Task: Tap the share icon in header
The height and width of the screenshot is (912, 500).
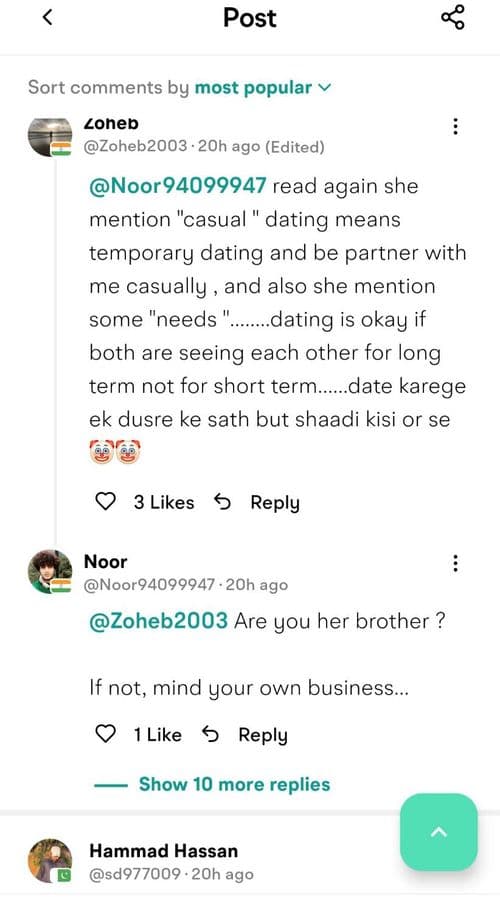Action: pyautogui.click(x=453, y=17)
